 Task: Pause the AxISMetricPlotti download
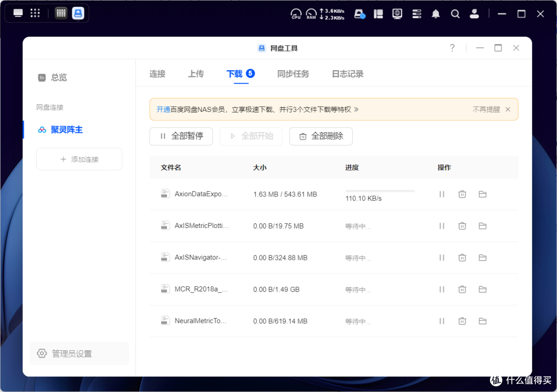pos(441,226)
